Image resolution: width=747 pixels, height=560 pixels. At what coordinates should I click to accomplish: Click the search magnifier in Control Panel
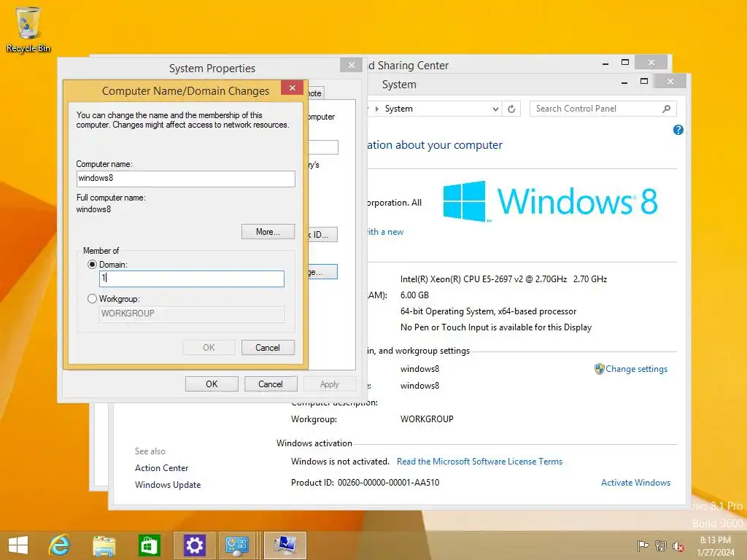667,109
